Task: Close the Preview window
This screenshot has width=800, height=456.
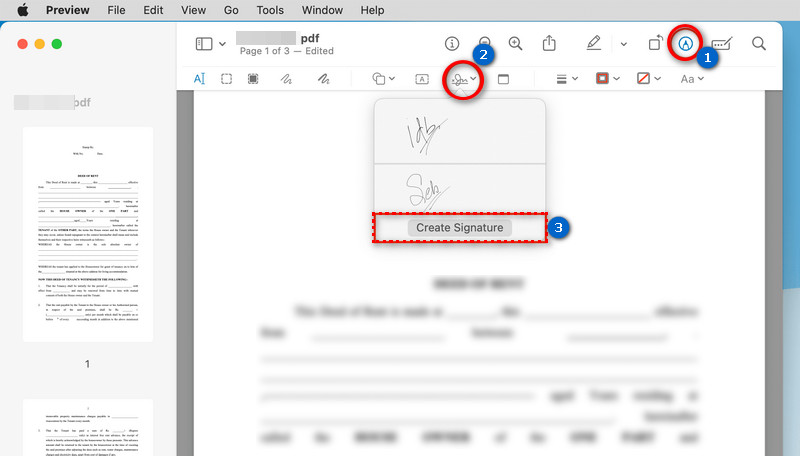Action: coord(22,44)
